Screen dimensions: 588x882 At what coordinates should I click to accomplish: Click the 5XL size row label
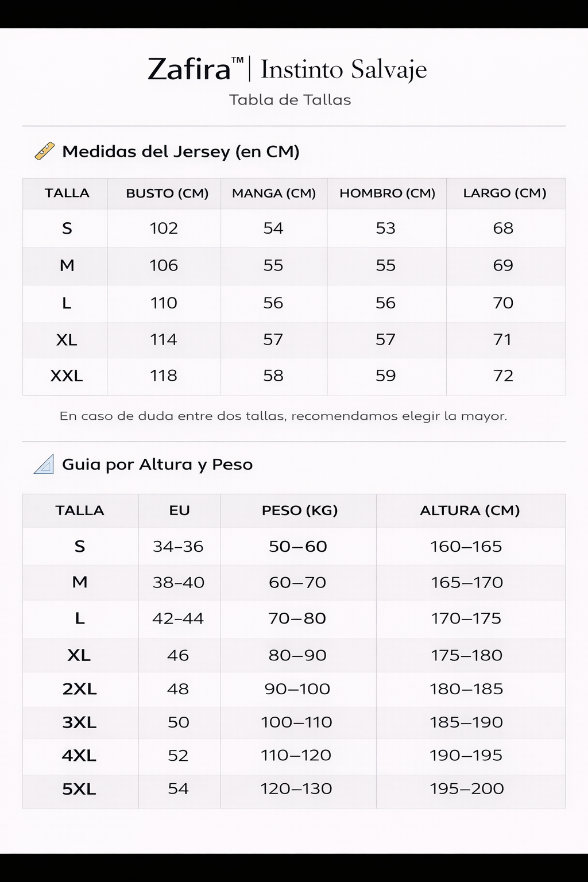(79, 788)
